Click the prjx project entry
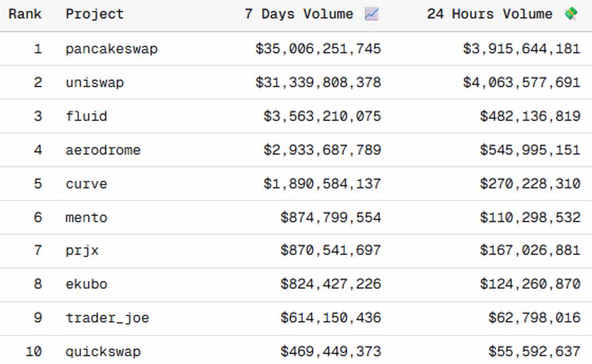Viewport: 592px width, 364px height. [82, 251]
